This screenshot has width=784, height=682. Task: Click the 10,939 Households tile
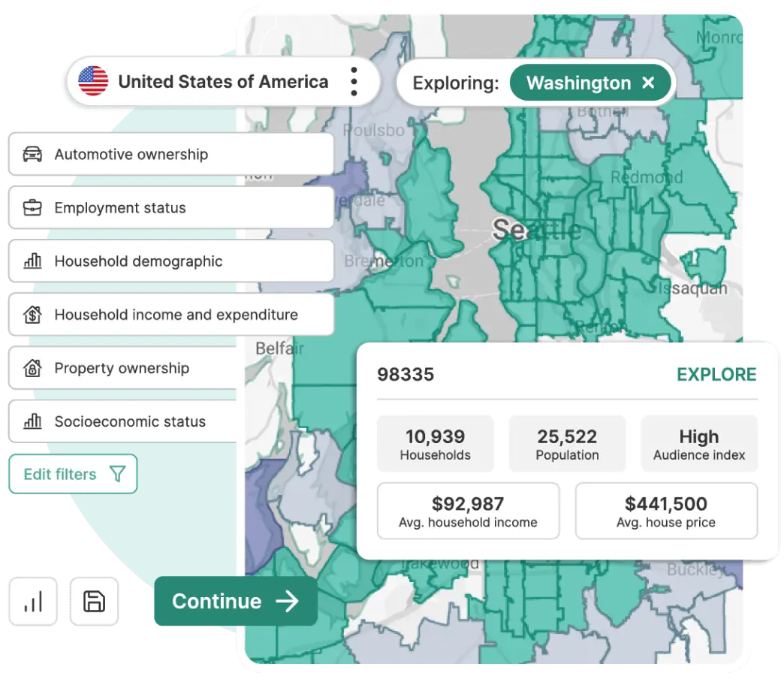(x=436, y=443)
